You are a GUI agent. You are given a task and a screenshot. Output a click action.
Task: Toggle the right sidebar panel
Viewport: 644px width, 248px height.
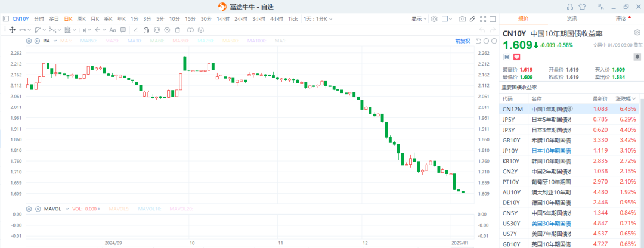click(x=492, y=18)
